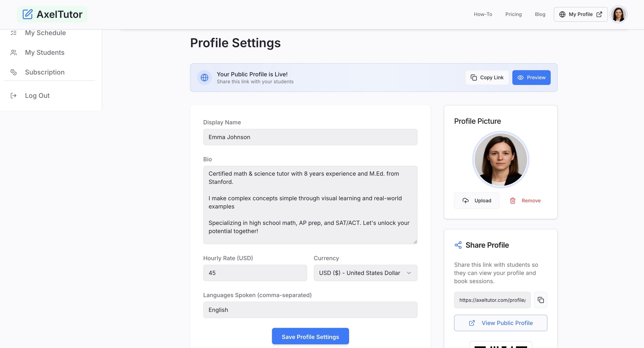Click the trash icon next to Remove
The height and width of the screenshot is (348, 644).
tap(513, 201)
